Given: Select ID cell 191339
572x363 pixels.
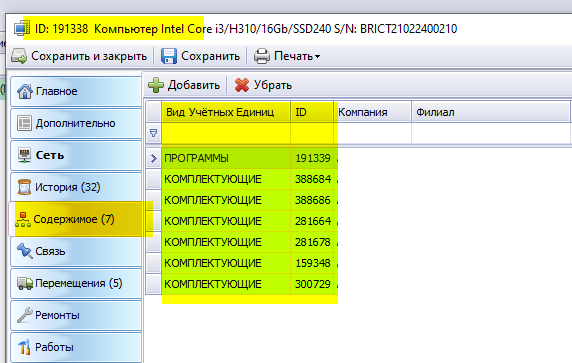Looking at the screenshot, I should 312,158.
